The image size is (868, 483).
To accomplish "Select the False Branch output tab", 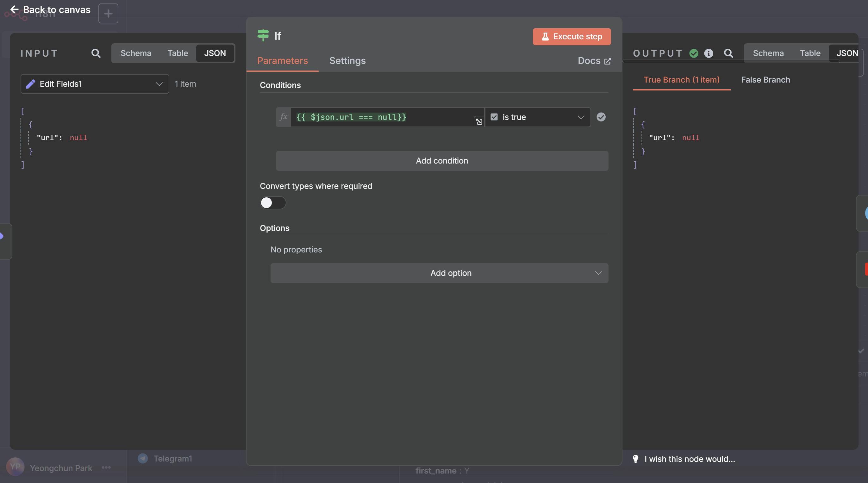I will [x=765, y=80].
